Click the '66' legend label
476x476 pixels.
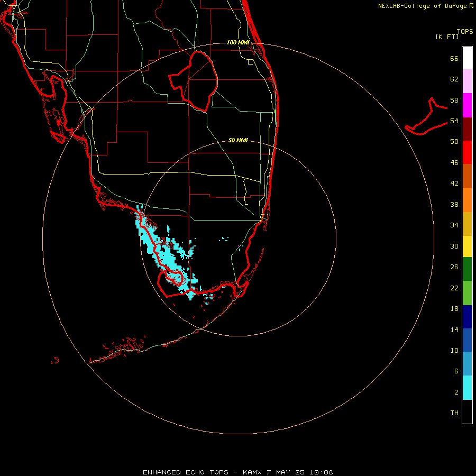pyautogui.click(x=454, y=59)
